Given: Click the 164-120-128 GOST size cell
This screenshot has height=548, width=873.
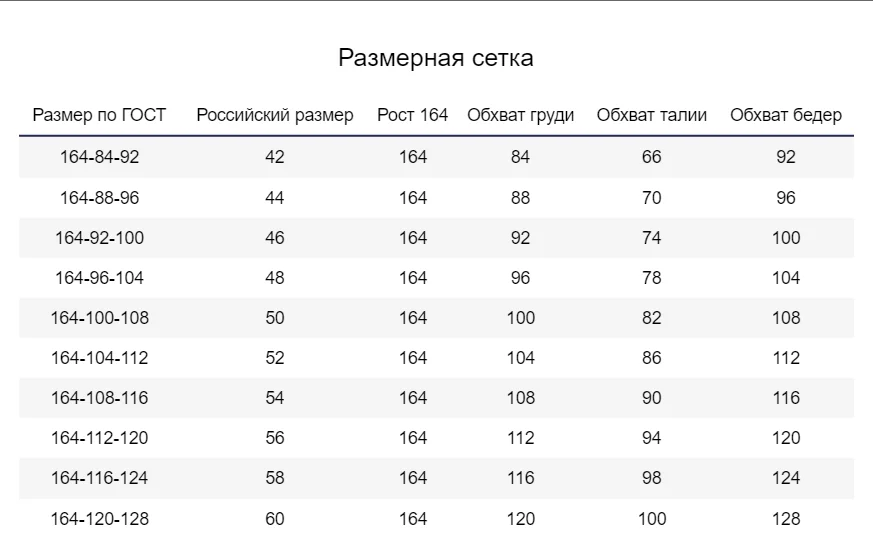Looking at the screenshot, I should (x=100, y=519).
